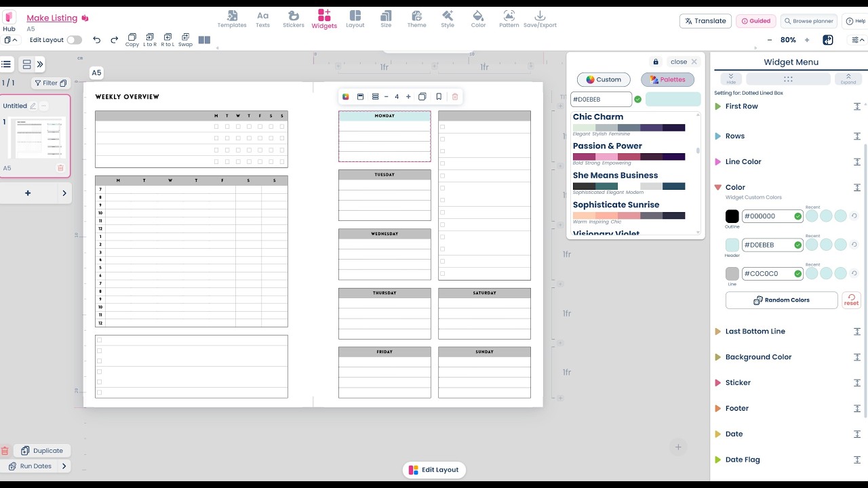Click the Browse planner button
This screenshot has height=488, width=868.
click(x=808, y=21)
